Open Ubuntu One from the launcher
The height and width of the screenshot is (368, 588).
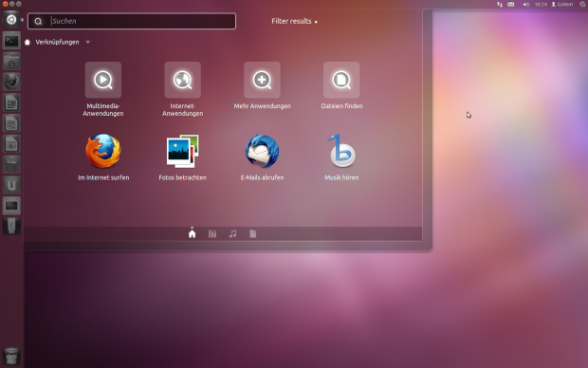tap(11, 185)
